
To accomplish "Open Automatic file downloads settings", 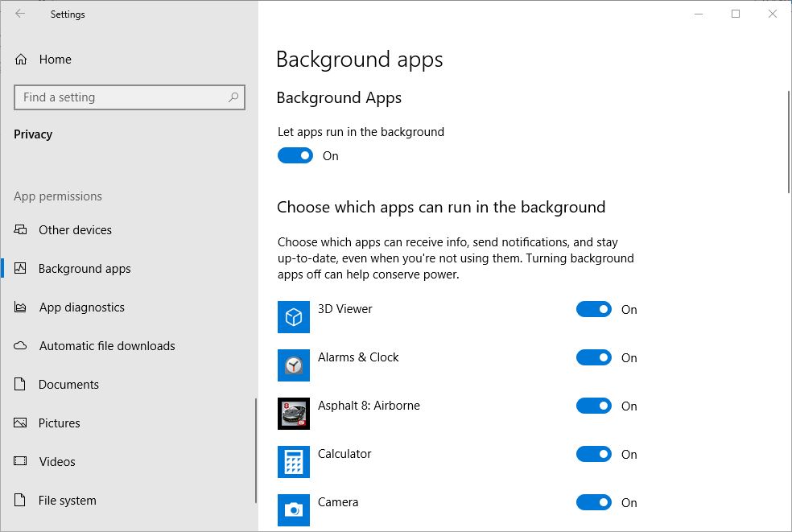I will (x=107, y=346).
